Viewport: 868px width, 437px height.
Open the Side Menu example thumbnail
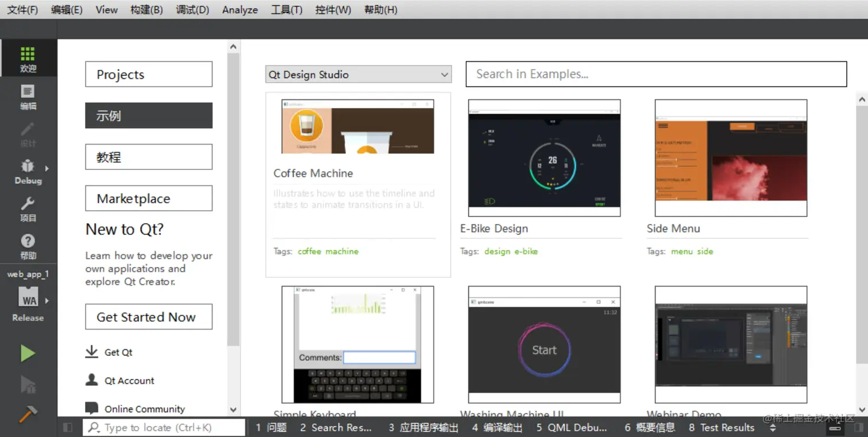pyautogui.click(x=731, y=158)
